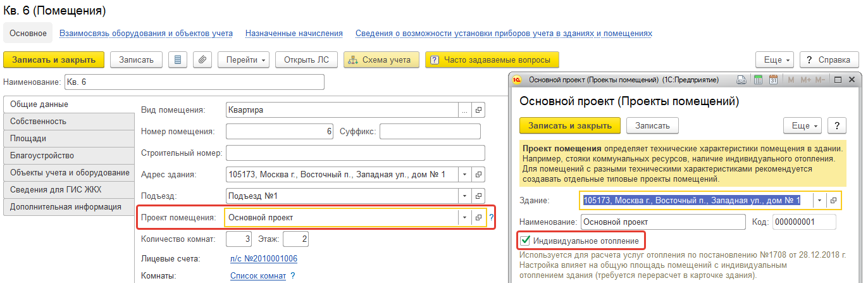Expand the Перейти dropdown button
Viewport: 868px width, 283px height.
[244, 60]
